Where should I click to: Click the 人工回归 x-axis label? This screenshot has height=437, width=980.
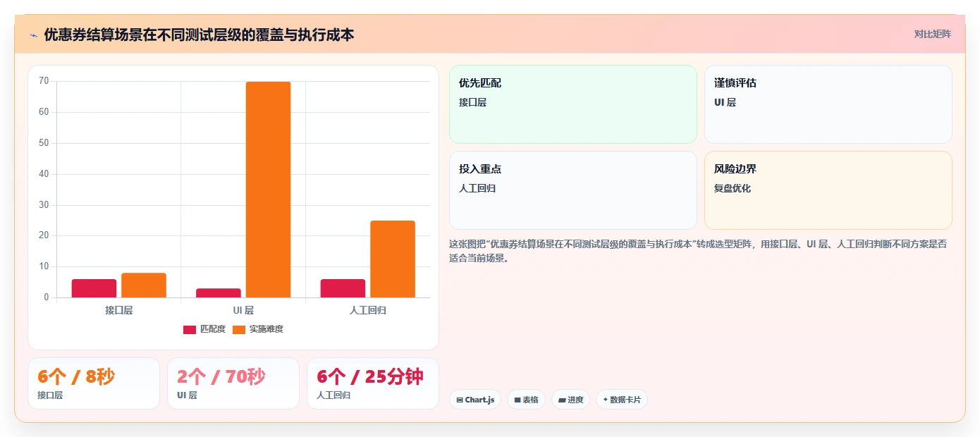point(368,310)
